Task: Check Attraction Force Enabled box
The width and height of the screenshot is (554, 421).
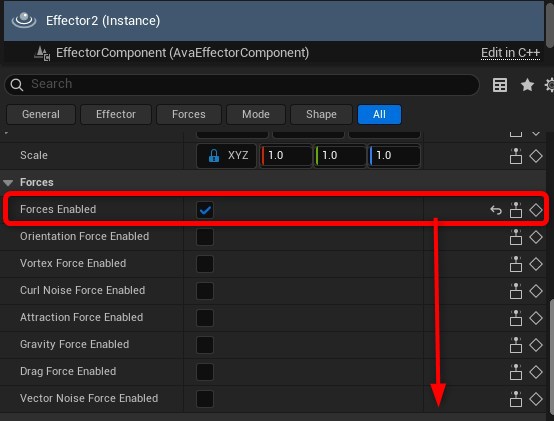Action: point(205,318)
